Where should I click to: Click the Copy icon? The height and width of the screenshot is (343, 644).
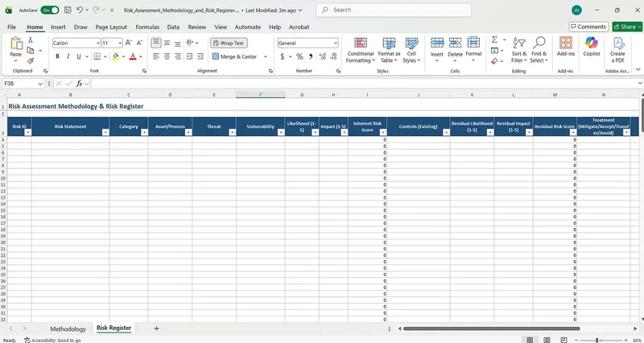(30, 50)
